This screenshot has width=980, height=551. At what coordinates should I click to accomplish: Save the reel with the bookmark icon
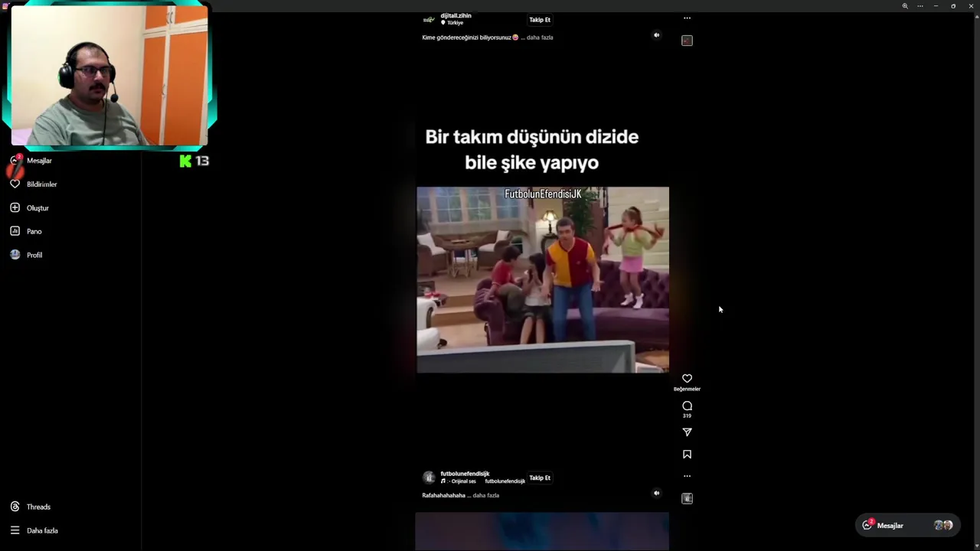[687, 455]
